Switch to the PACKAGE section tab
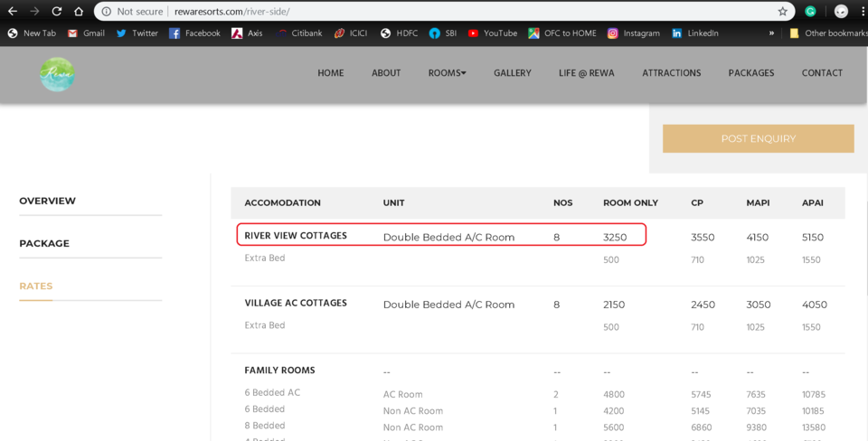This screenshot has width=868, height=441. coord(44,243)
